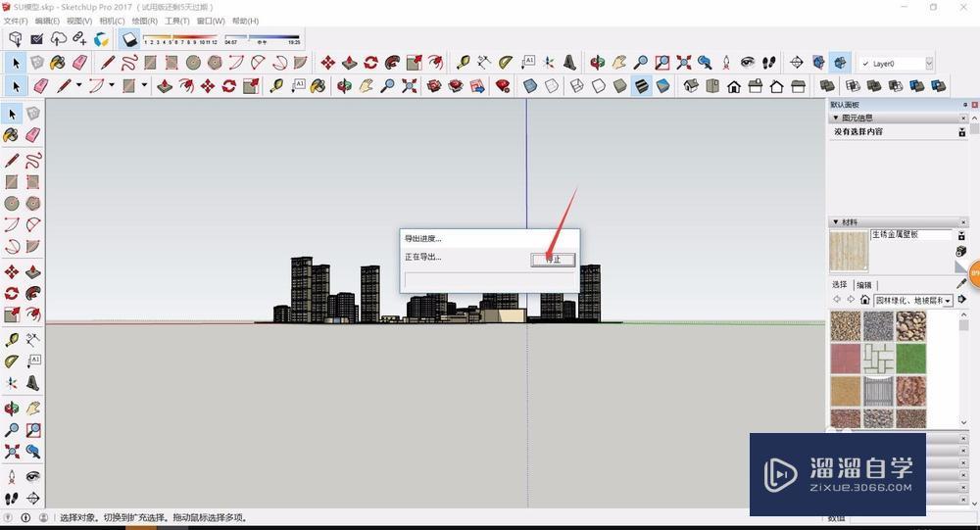Go back in materials browser
980x530 pixels.
(837, 300)
